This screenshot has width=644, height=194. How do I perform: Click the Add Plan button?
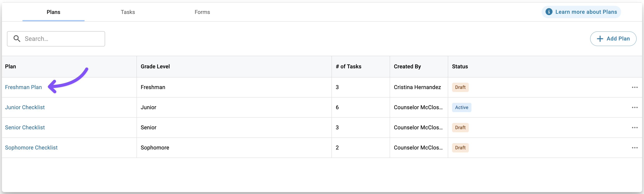[613, 39]
